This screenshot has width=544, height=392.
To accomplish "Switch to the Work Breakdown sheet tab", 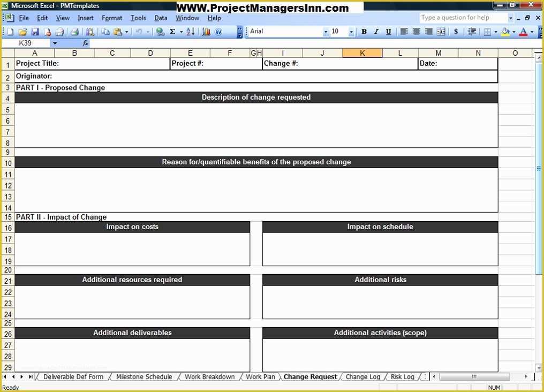I will [209, 376].
